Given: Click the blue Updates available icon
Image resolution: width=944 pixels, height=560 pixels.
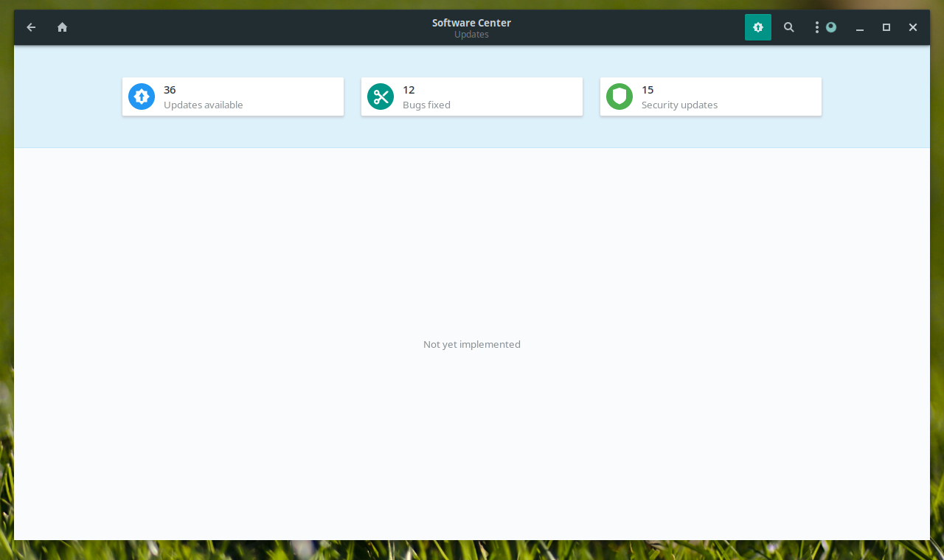Looking at the screenshot, I should [x=141, y=97].
